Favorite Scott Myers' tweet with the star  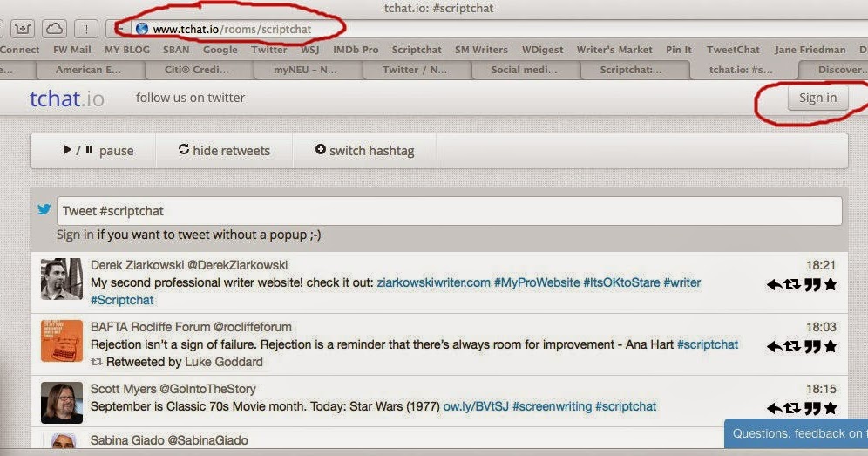pyautogui.click(x=831, y=409)
